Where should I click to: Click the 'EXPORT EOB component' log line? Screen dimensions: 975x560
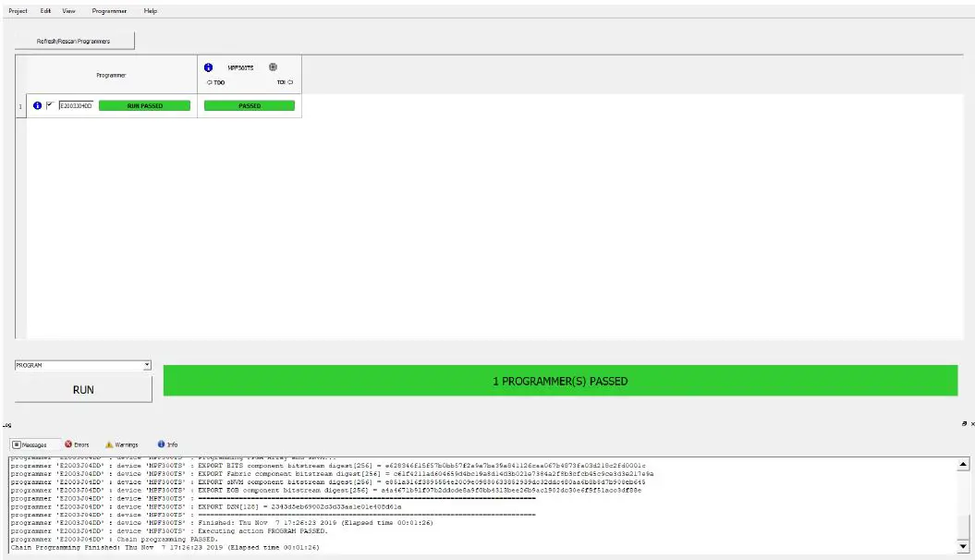click(326, 490)
